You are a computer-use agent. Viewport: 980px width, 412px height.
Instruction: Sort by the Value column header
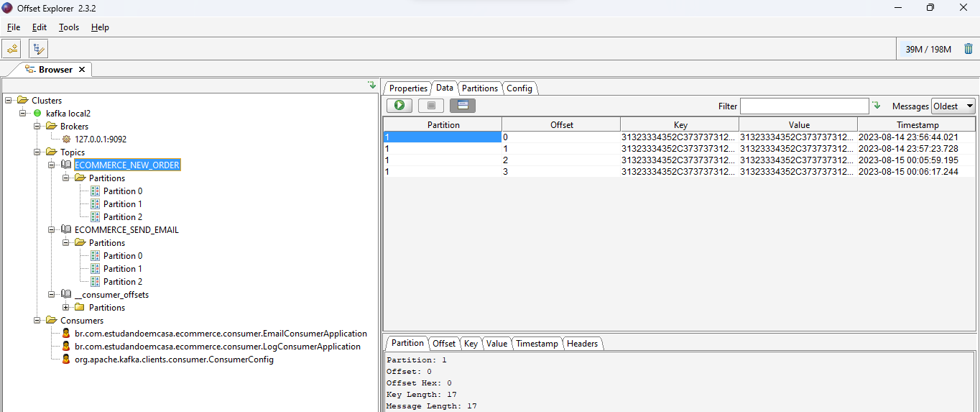pyautogui.click(x=798, y=124)
